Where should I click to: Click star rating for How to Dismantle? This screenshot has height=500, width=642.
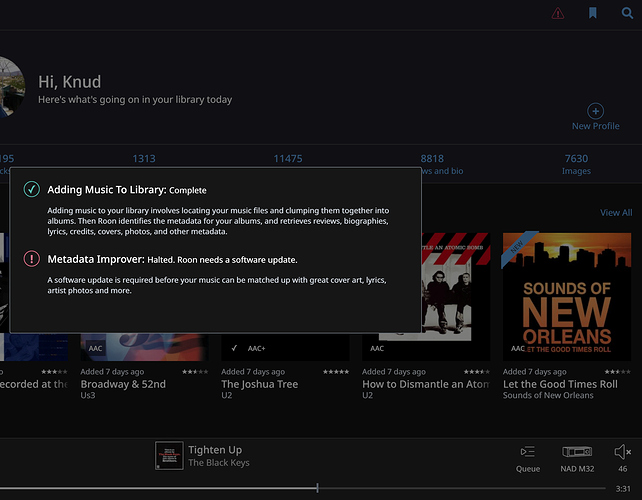pos(477,372)
